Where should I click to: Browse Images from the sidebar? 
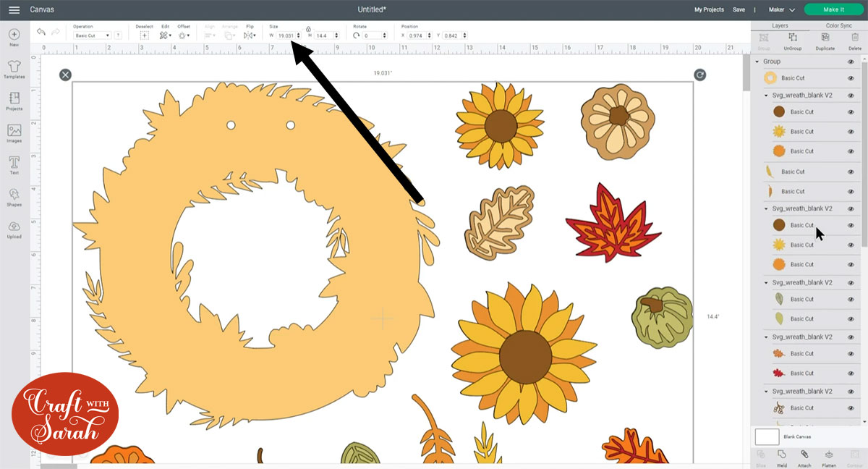tap(14, 132)
